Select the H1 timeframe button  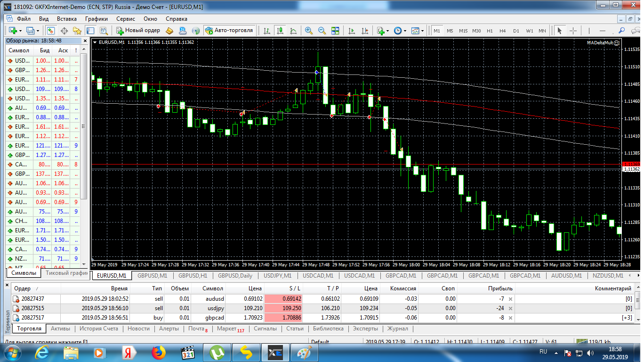pyautogui.click(x=490, y=31)
